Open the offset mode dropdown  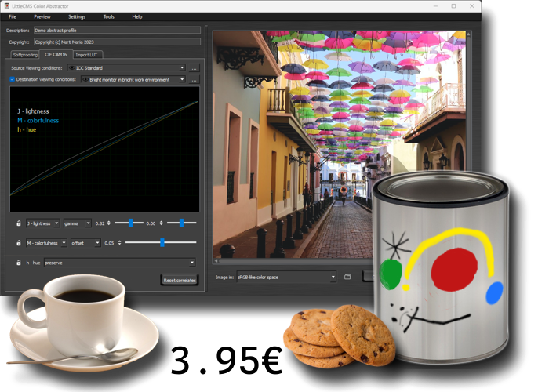click(x=85, y=243)
